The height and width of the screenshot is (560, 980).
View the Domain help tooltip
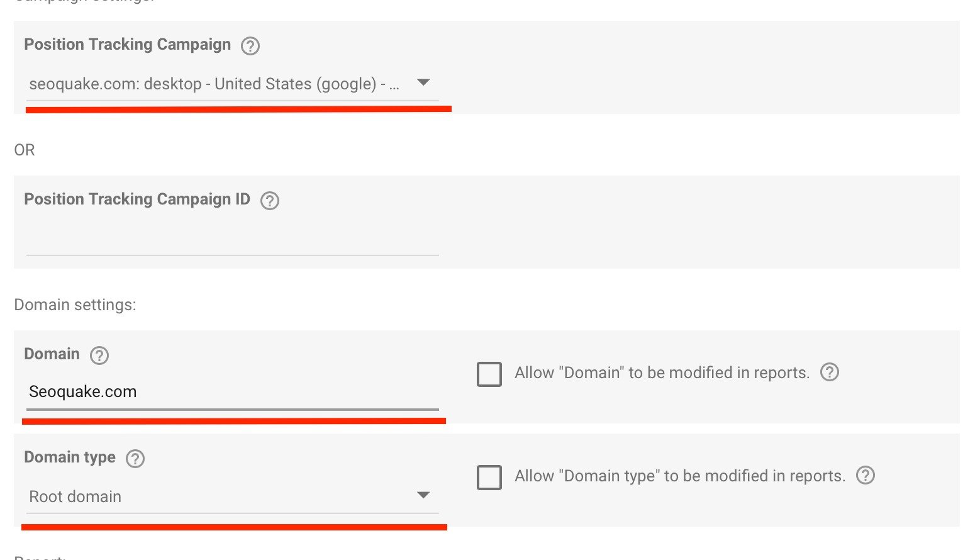click(99, 356)
